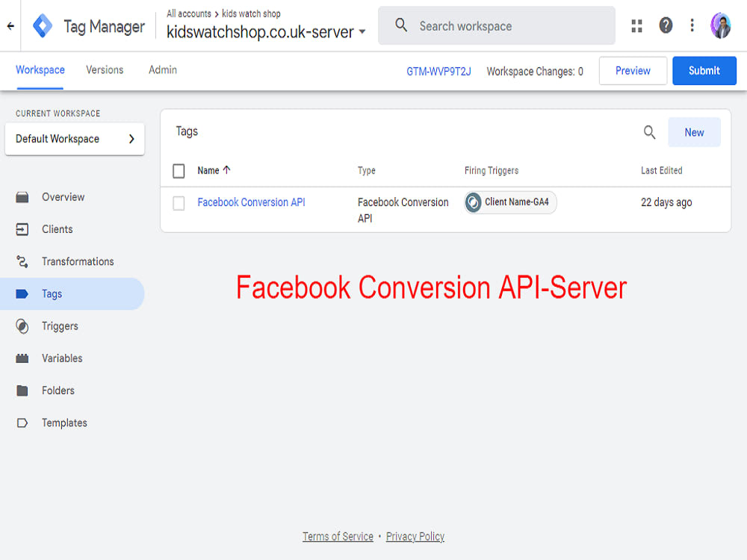Toggle the select-all tags checkbox

click(179, 171)
